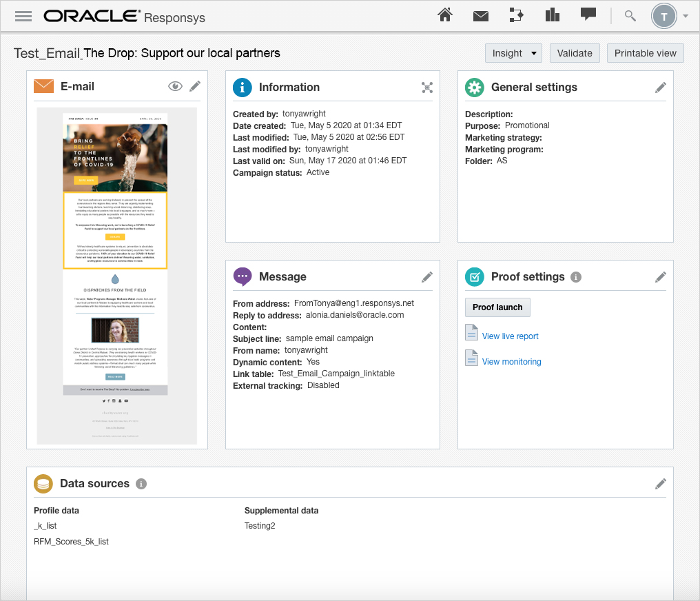The width and height of the screenshot is (700, 601).
Task: Click the Oracle Responsys logo
Action: 124,17
